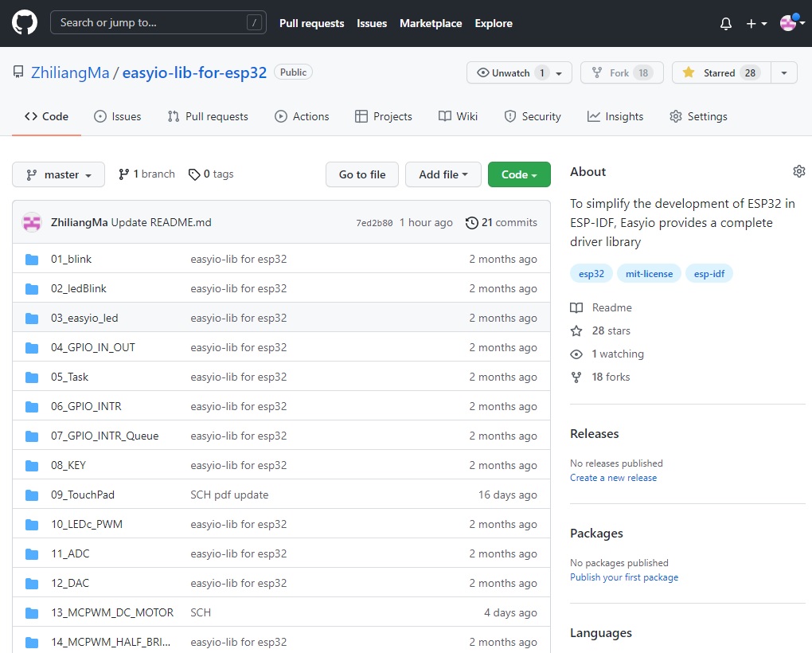Open the plus create-new menu

756,23
